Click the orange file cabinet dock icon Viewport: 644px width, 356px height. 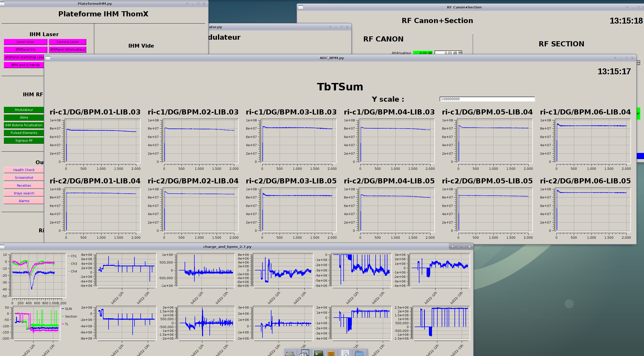331,353
